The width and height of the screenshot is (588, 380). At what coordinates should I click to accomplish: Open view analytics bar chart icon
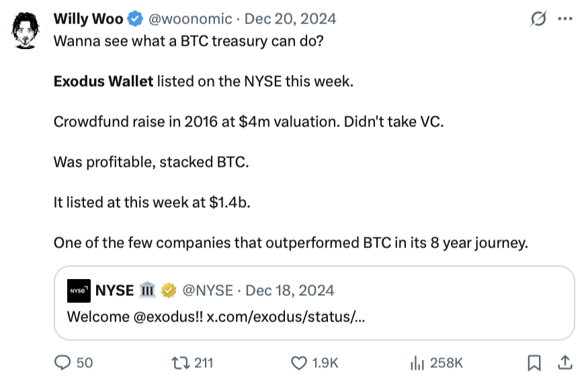(417, 363)
